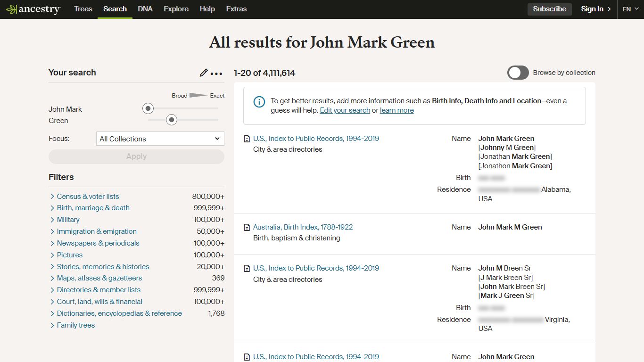Image resolution: width=644 pixels, height=362 pixels.
Task: Click the 1,768 dictionaries count
Action: point(216,313)
